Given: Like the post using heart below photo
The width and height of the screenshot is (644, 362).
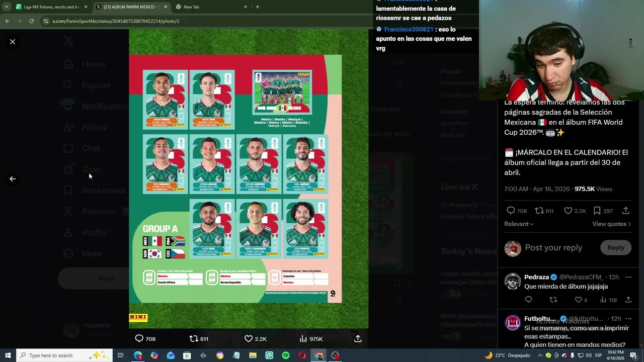Looking at the screenshot, I should tap(249, 339).
